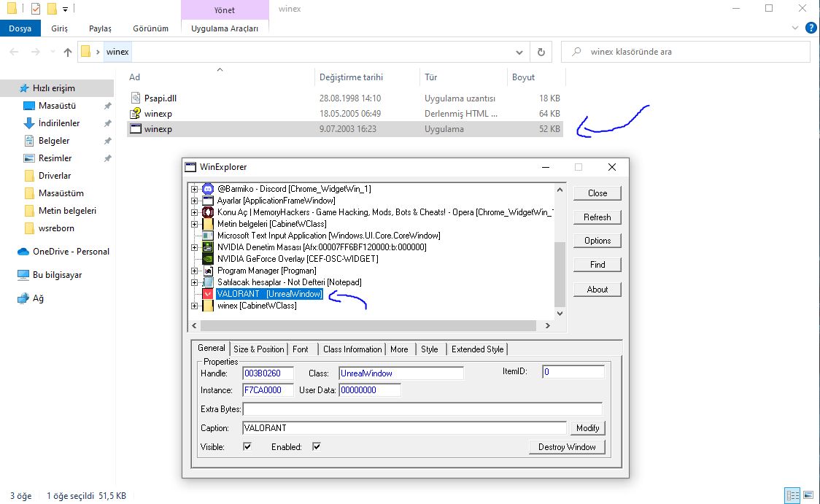This screenshot has height=504, width=820.
Task: Click the winex folder icon in WinExplorer tree
Action: coord(208,306)
